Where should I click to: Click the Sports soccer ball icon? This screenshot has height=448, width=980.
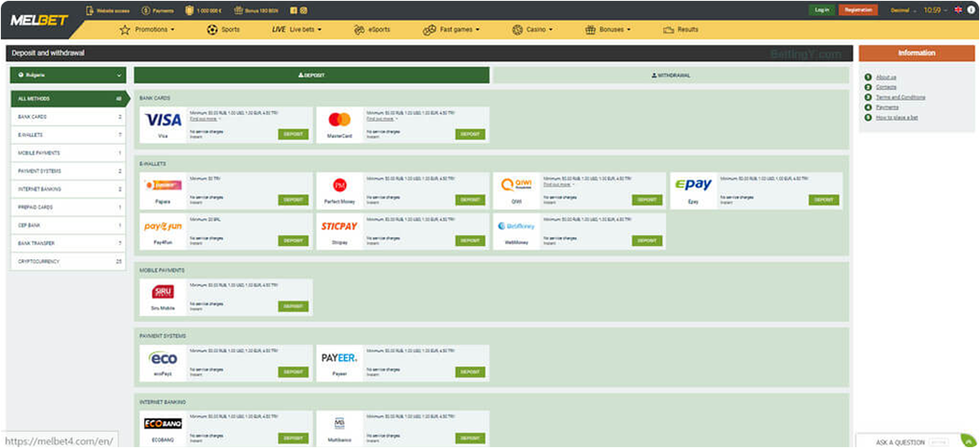[212, 29]
